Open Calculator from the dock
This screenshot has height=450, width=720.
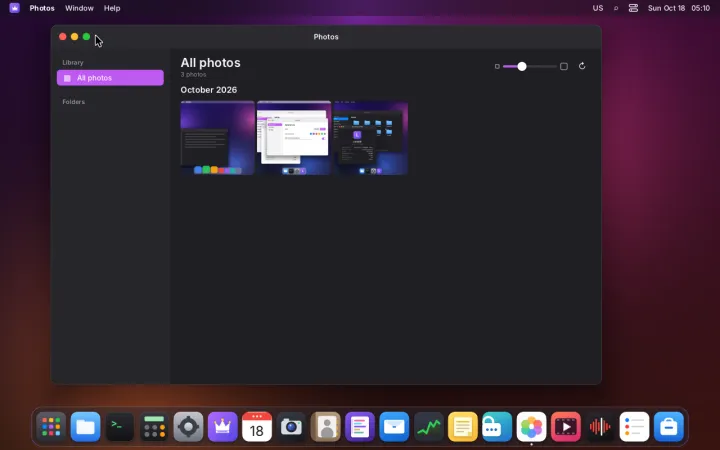(x=154, y=427)
